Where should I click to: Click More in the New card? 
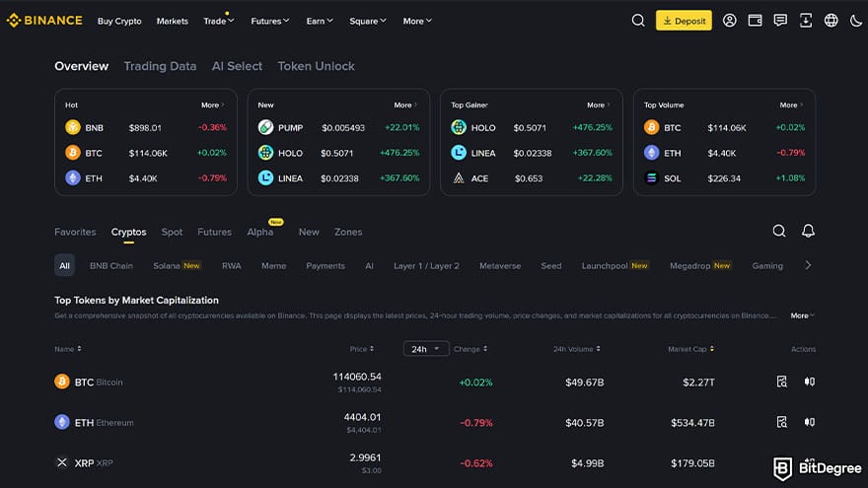tap(405, 105)
